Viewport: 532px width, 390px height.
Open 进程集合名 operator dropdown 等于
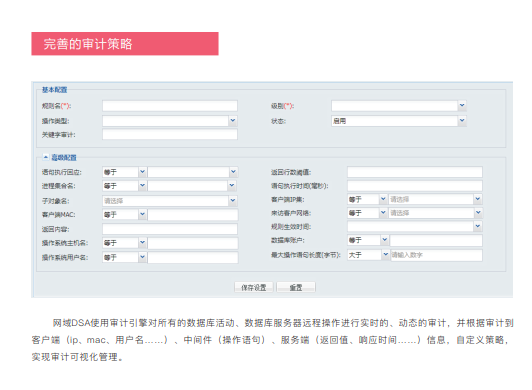(x=124, y=186)
